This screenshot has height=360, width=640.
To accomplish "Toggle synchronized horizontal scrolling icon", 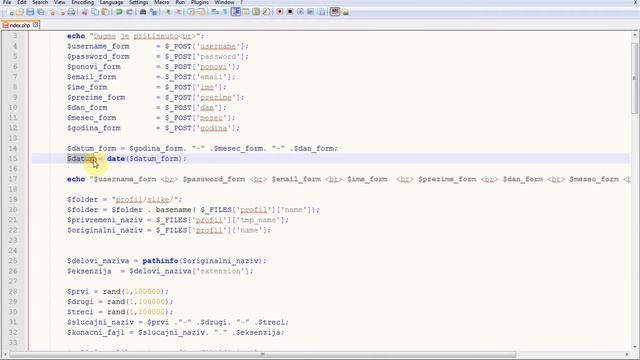I will pos(201,12).
